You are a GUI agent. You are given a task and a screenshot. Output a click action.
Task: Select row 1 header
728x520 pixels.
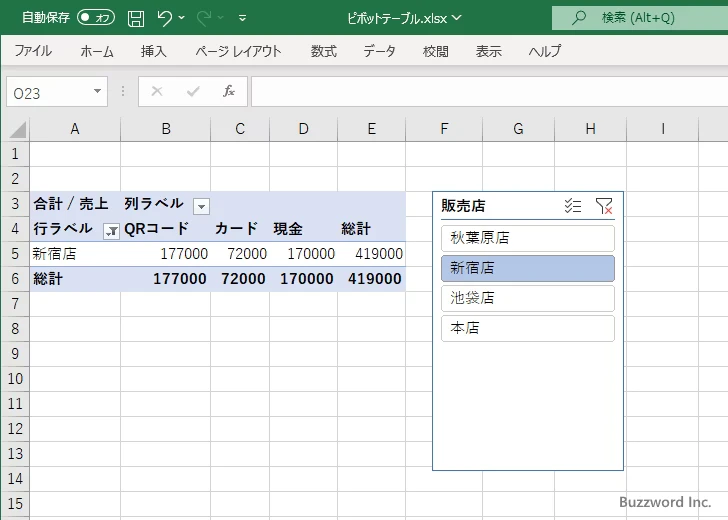(x=15, y=154)
